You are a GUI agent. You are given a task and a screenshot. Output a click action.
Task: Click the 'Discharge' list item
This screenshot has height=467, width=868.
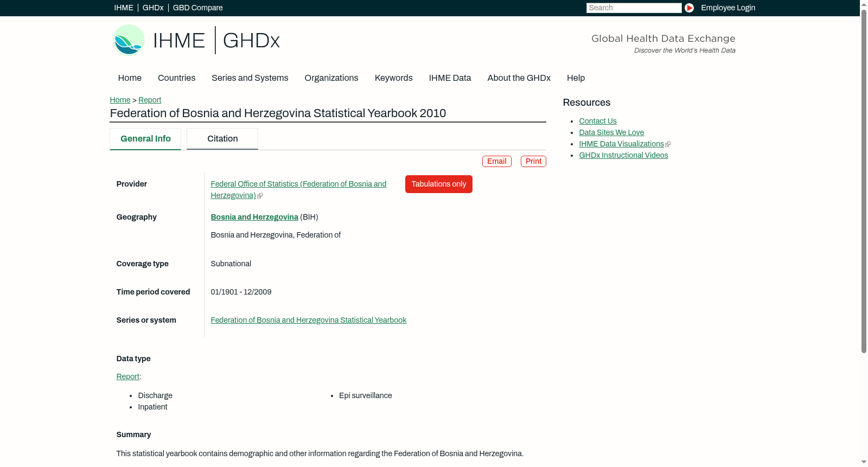point(155,396)
